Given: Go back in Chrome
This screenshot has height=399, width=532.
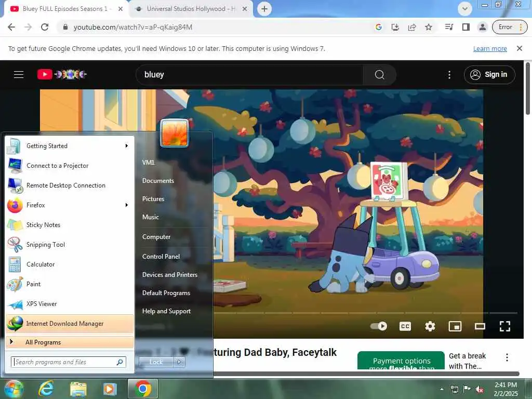Looking at the screenshot, I should (x=11, y=27).
